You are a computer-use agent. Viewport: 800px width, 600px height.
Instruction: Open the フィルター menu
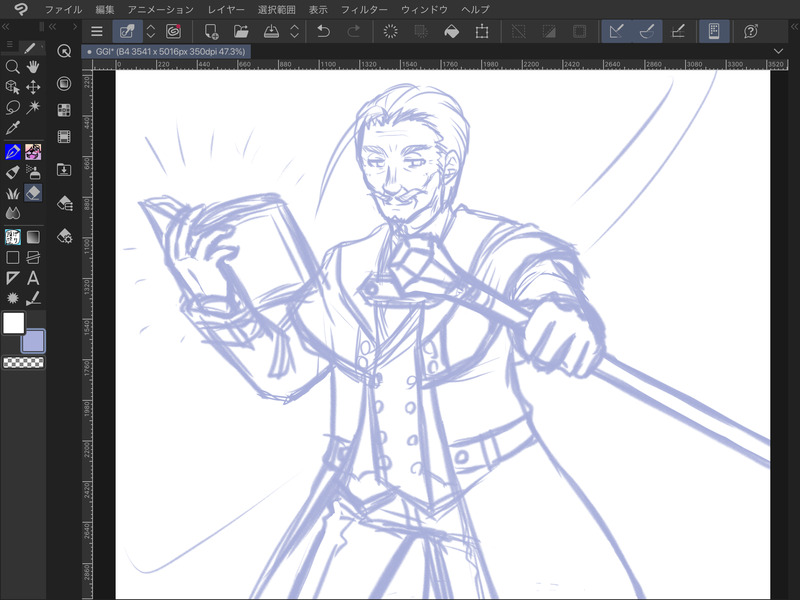pos(364,9)
